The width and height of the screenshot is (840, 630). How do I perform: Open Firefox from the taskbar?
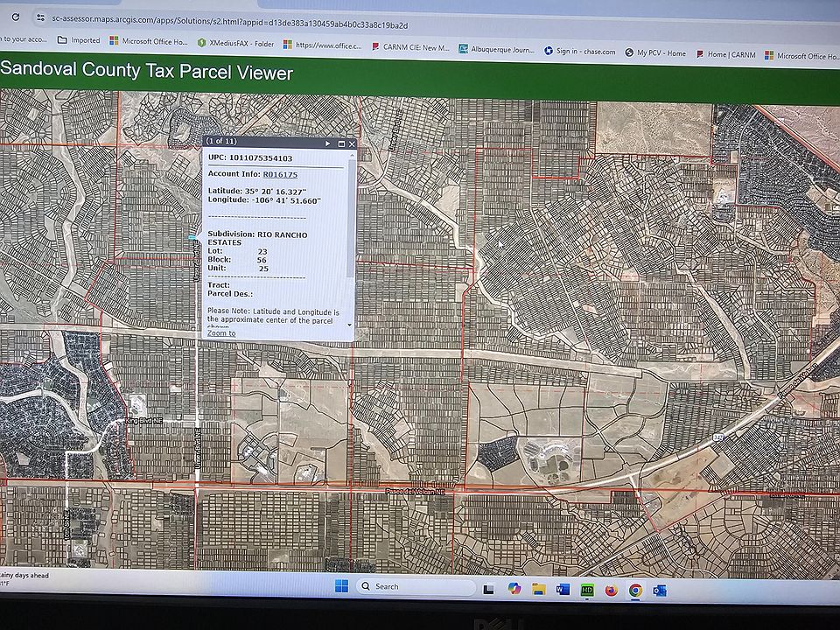coord(612,591)
